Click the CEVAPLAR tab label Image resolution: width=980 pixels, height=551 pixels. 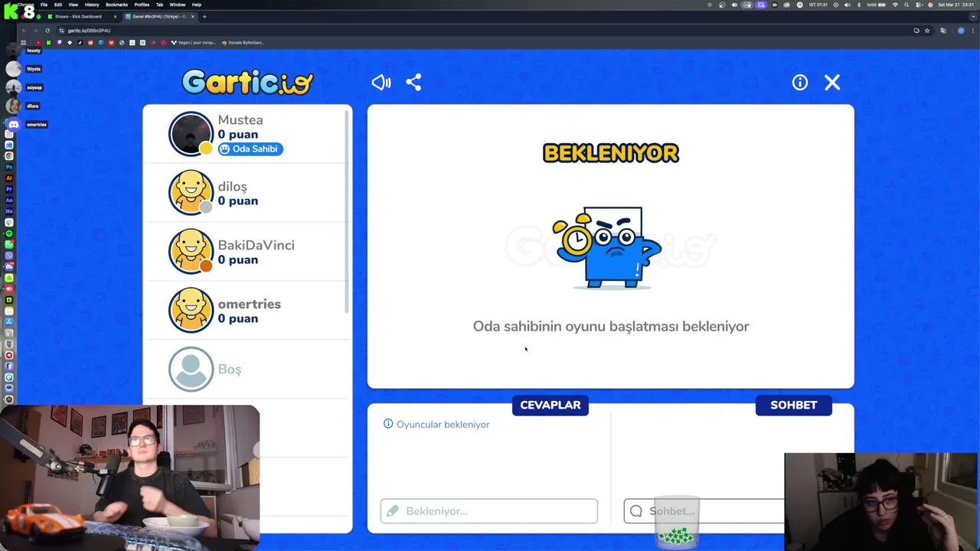pos(550,405)
